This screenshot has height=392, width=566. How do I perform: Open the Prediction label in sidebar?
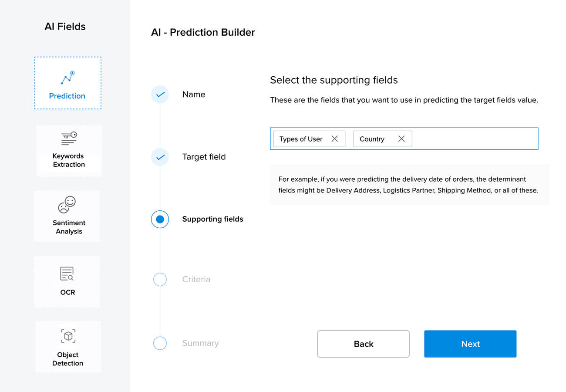point(67,96)
